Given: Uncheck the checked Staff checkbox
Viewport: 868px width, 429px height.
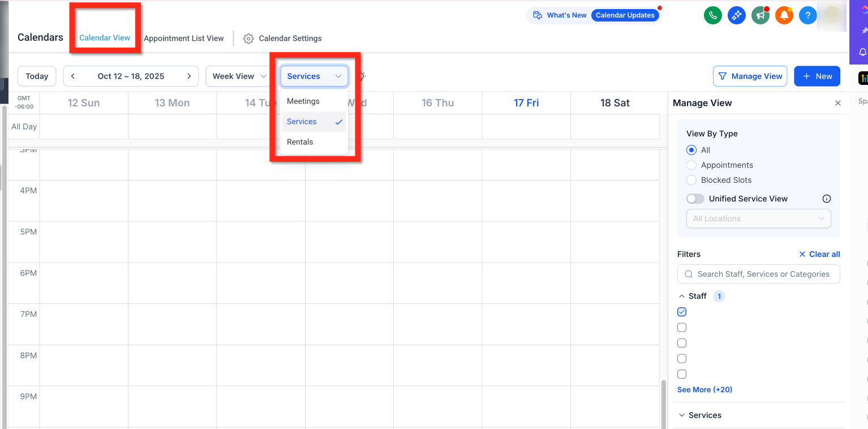Looking at the screenshot, I should (x=682, y=312).
